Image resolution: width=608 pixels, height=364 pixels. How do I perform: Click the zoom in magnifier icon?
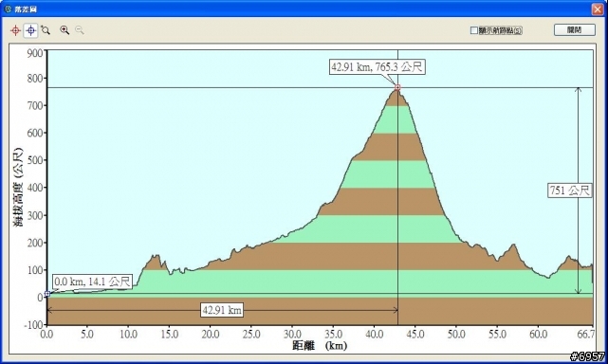click(x=64, y=30)
